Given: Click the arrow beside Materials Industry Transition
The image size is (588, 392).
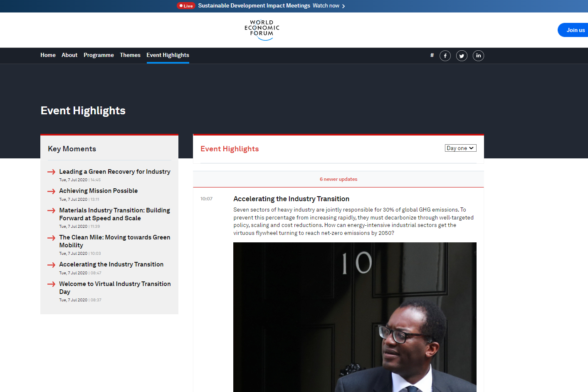Looking at the screenshot, I should click(51, 210).
